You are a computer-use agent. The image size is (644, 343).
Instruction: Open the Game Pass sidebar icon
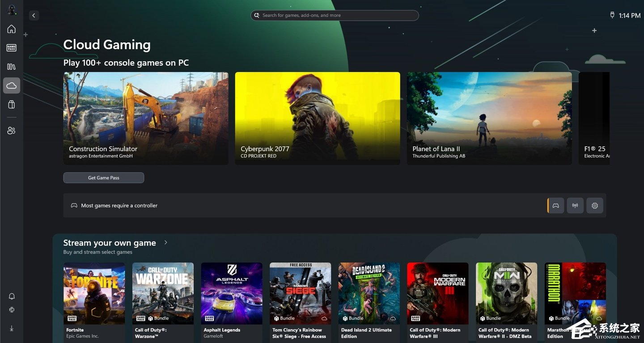pyautogui.click(x=12, y=48)
